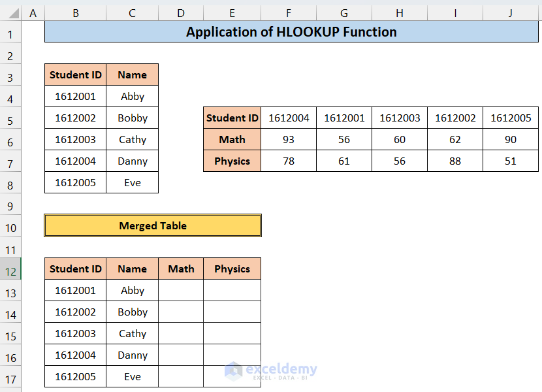Click the 'Physics' label in cell E7
542x392 pixels.
click(232, 161)
